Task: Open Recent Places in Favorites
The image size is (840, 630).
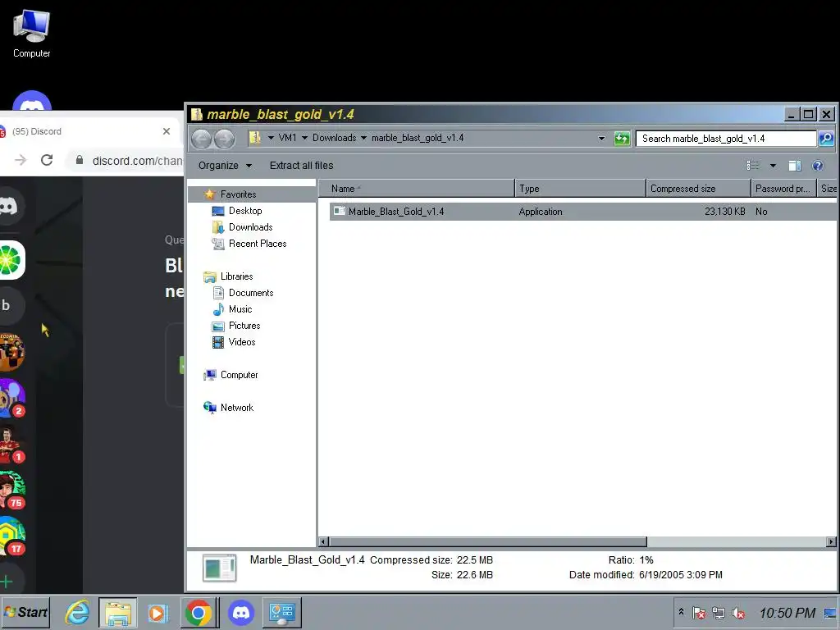Action: coord(257,244)
